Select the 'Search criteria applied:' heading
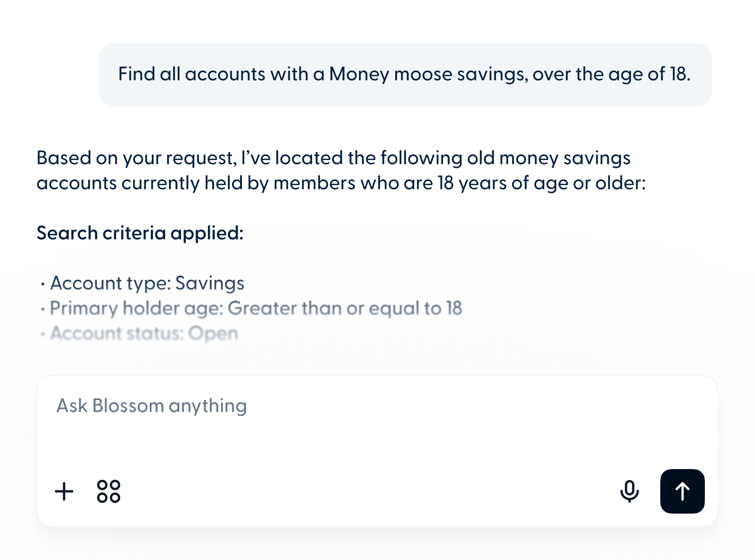755x560 pixels. click(140, 233)
